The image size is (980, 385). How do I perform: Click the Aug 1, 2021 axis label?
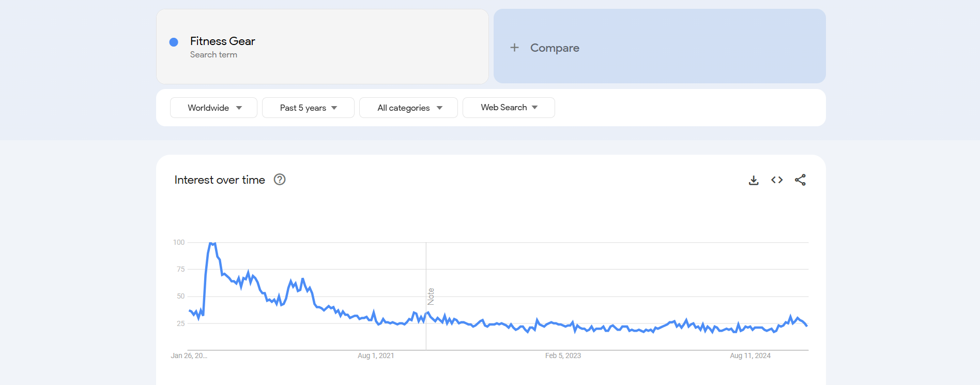376,356
